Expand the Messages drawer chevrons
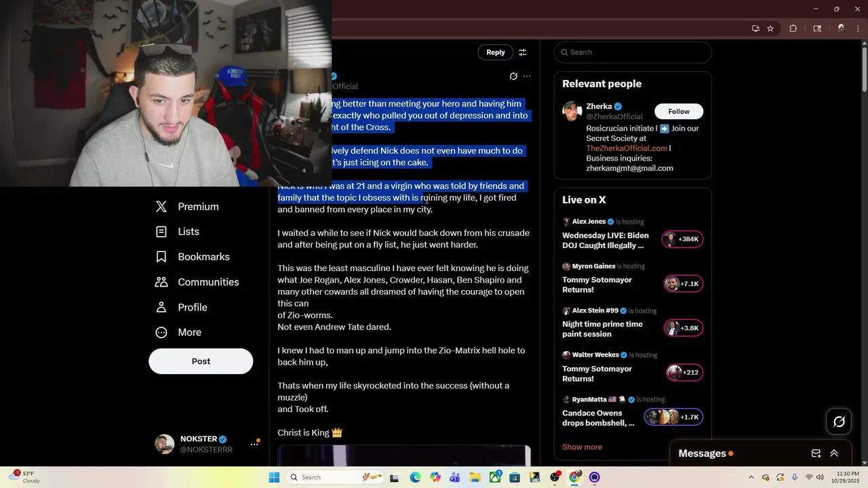 point(834,453)
